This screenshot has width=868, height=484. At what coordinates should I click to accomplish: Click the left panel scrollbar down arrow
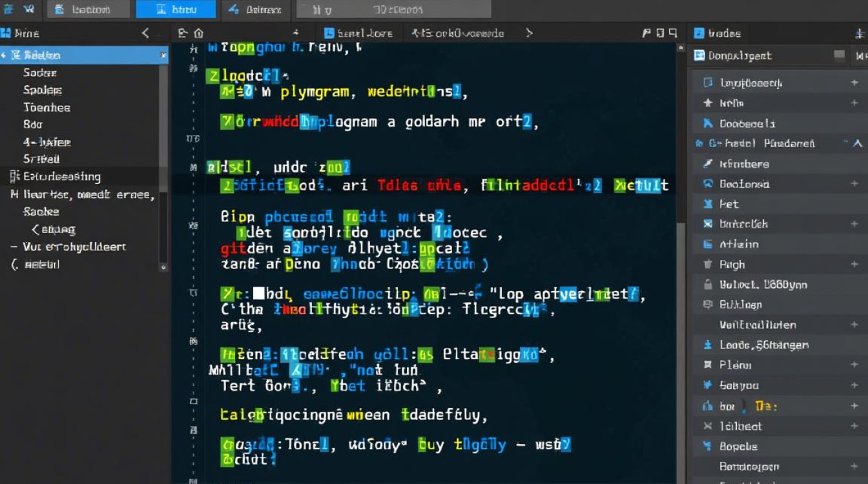pos(163,266)
